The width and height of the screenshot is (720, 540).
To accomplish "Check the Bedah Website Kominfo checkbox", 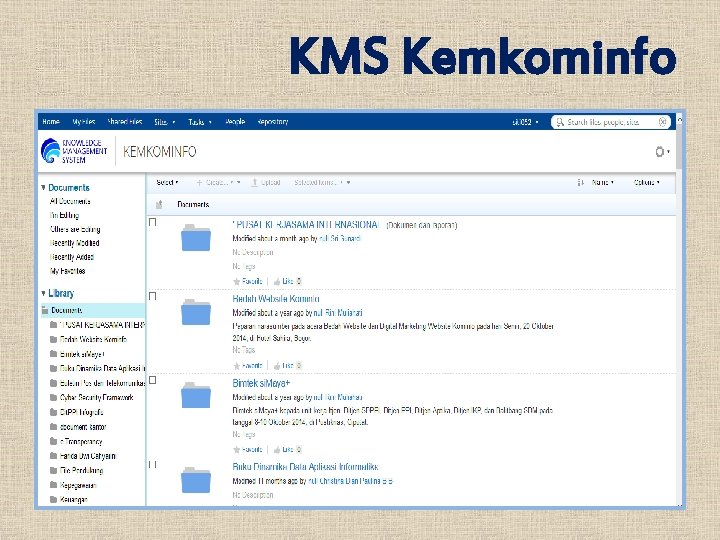I will (x=152, y=296).
